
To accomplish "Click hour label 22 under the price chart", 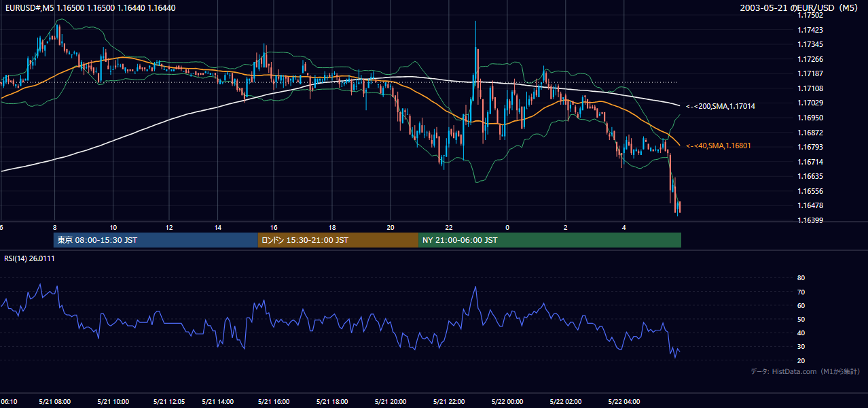I will tap(449, 227).
